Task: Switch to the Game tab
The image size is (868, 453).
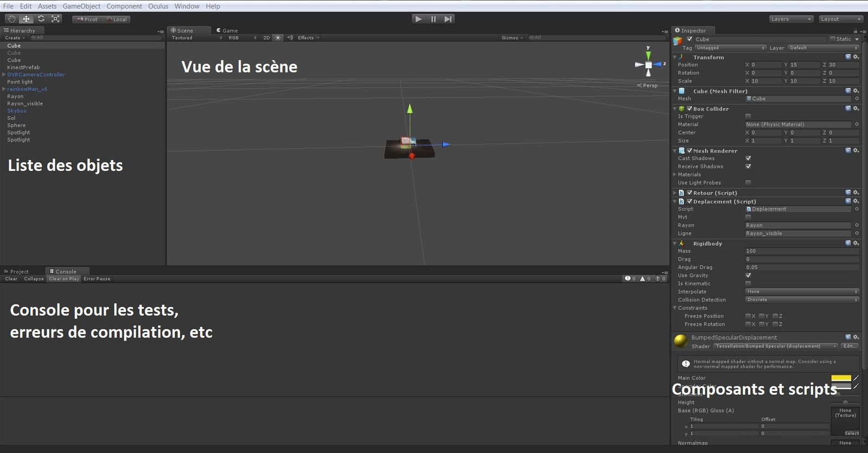Action: click(227, 31)
